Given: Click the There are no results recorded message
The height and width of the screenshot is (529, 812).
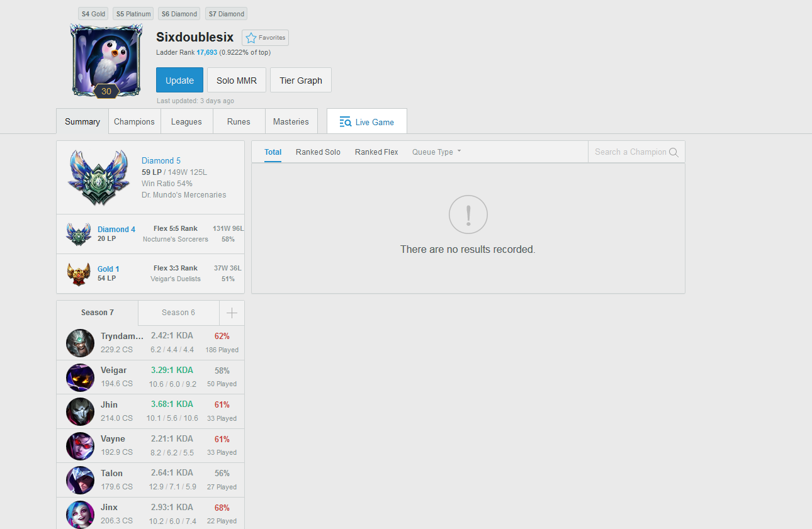Looking at the screenshot, I should [x=468, y=250].
